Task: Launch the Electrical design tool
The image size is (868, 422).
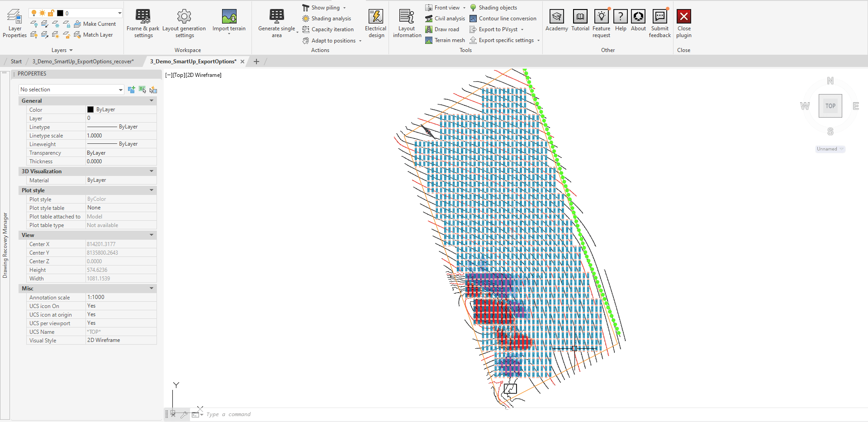Action: pos(375,22)
